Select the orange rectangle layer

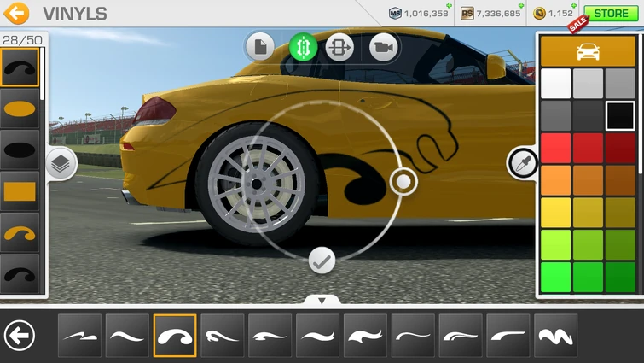pyautogui.click(x=20, y=191)
